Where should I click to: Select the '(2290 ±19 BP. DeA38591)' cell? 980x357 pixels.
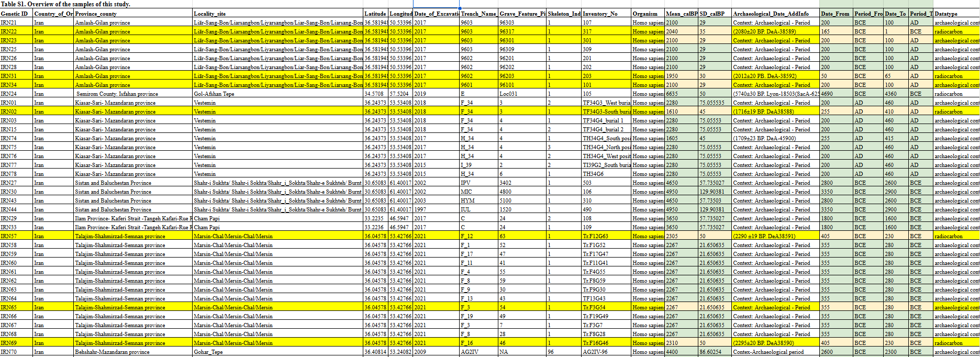(775, 236)
